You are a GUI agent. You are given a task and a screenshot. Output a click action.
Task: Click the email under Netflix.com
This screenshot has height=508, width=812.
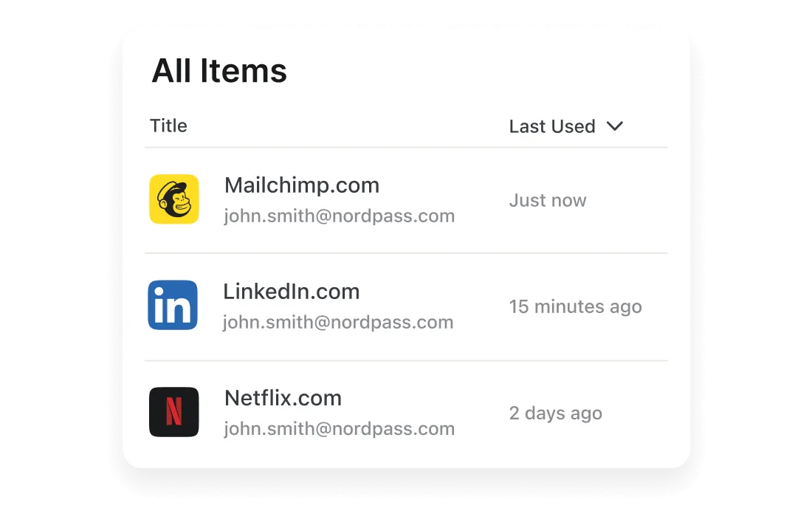(340, 429)
